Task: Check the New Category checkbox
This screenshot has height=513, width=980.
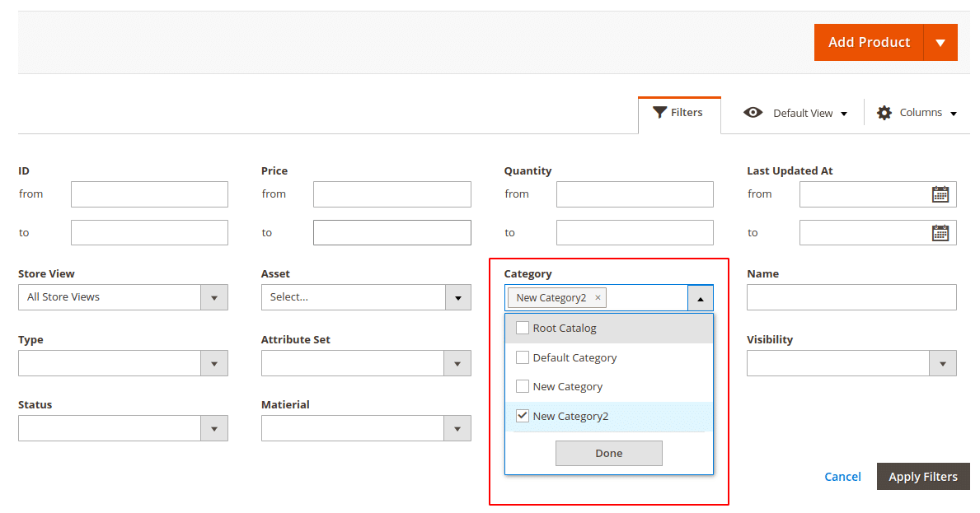Action: [523, 386]
